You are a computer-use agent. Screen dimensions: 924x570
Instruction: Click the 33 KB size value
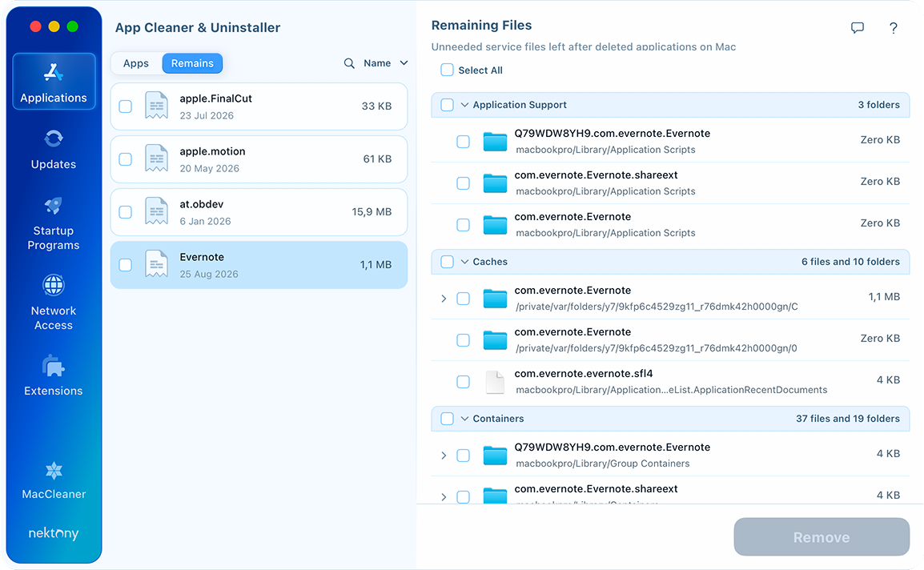(376, 106)
